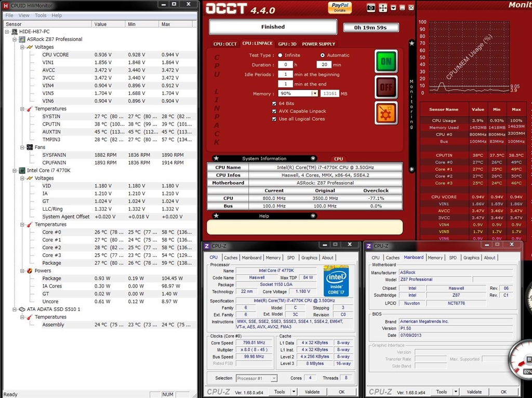
Task: Click the star icon beside System Information
Action: point(216,158)
